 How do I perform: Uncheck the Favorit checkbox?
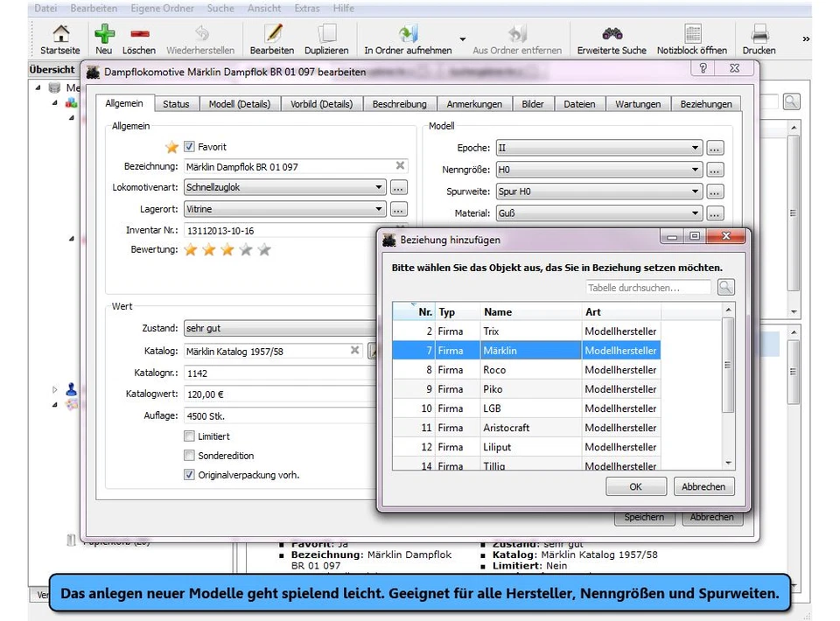pos(189,147)
